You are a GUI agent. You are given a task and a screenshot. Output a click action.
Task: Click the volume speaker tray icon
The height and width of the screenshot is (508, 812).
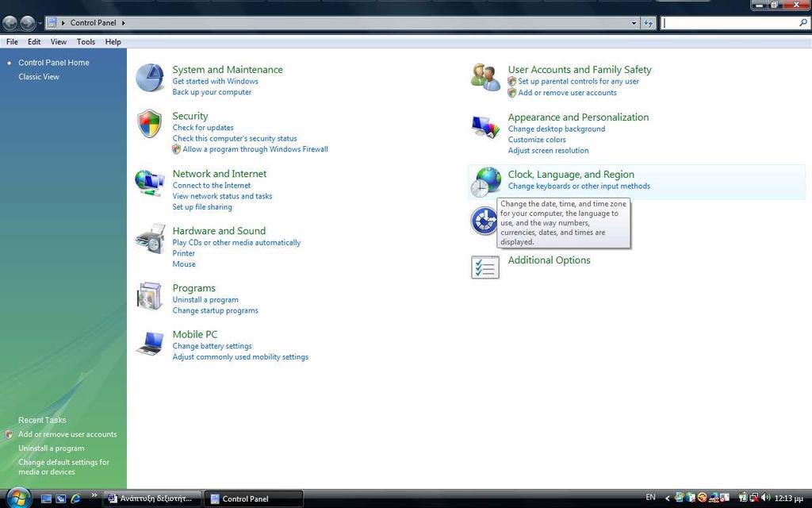pos(766,498)
